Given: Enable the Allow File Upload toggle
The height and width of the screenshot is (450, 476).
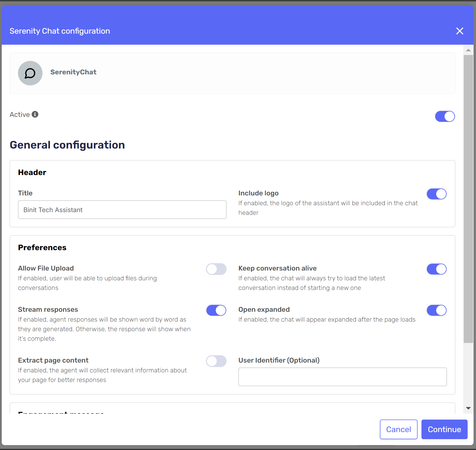Looking at the screenshot, I should [x=216, y=269].
